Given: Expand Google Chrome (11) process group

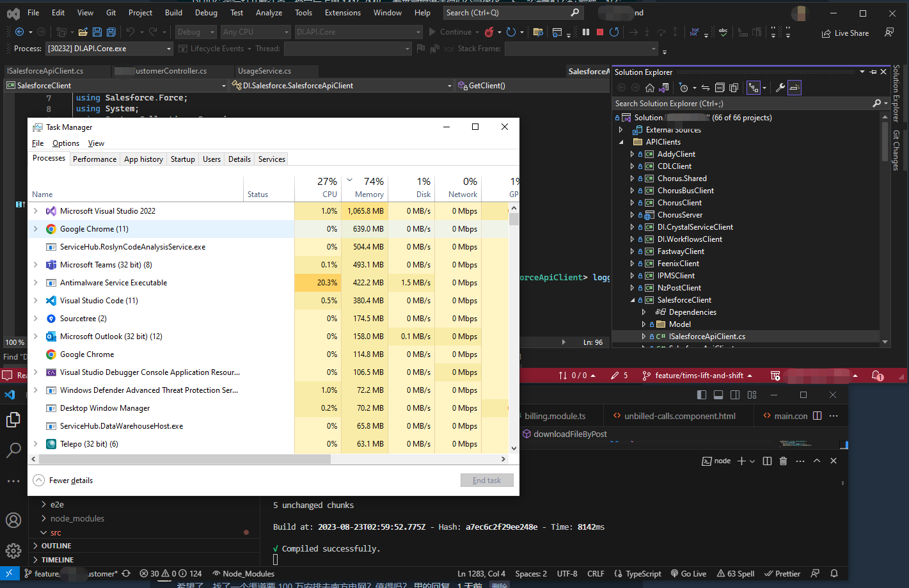Looking at the screenshot, I should coord(36,229).
